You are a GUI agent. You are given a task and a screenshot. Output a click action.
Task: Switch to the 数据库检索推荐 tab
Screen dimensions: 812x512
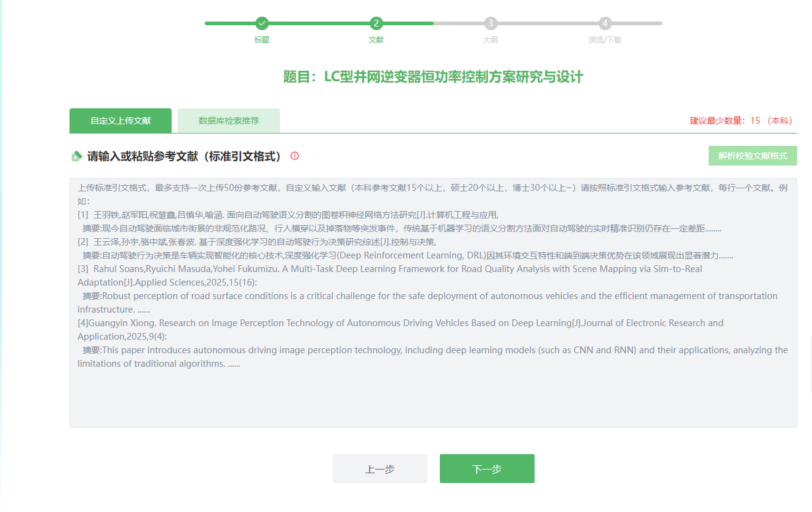(x=229, y=121)
